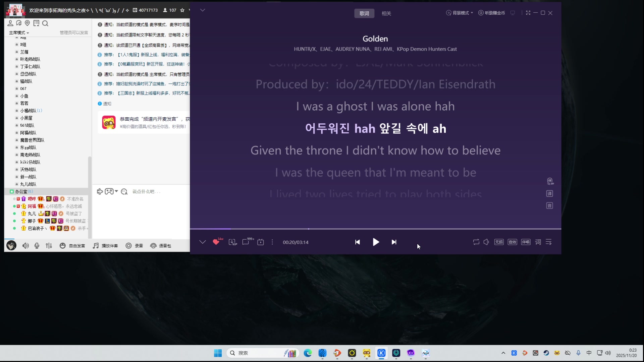This screenshot has width=644, height=362.
Task: Open the play queue list icon
Action: [x=549, y=242]
